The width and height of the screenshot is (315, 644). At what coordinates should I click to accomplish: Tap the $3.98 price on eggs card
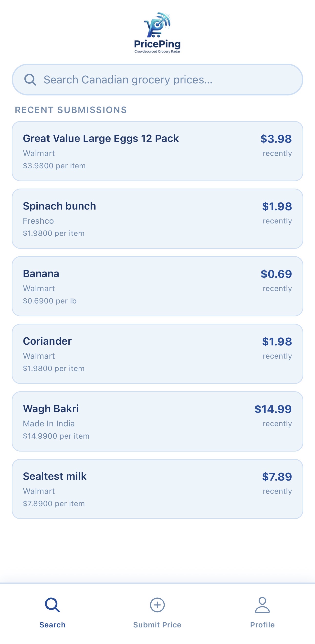[x=276, y=139]
